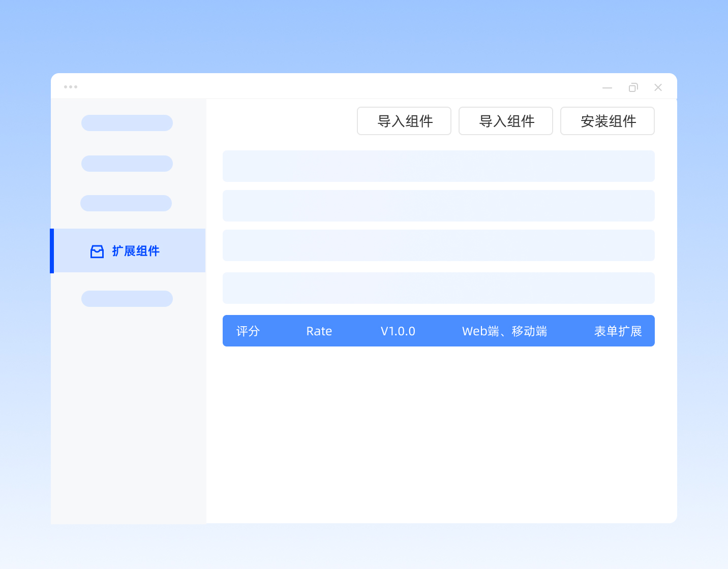The width and height of the screenshot is (728, 569).
Task: Click the 表单扩展 category cell
Action: tap(618, 331)
